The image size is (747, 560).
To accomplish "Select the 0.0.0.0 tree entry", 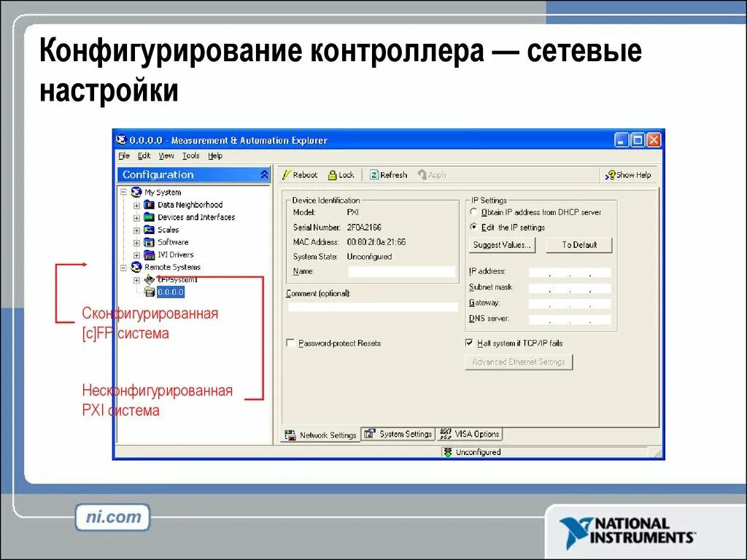I will [171, 292].
